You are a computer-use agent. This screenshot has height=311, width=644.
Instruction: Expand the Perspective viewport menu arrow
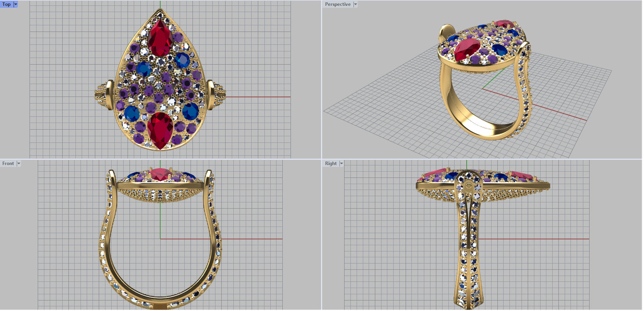(x=355, y=4)
